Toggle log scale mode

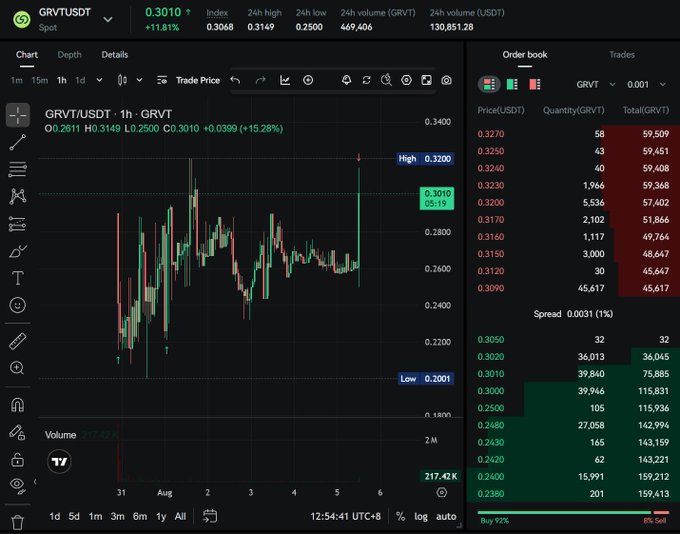click(x=421, y=516)
